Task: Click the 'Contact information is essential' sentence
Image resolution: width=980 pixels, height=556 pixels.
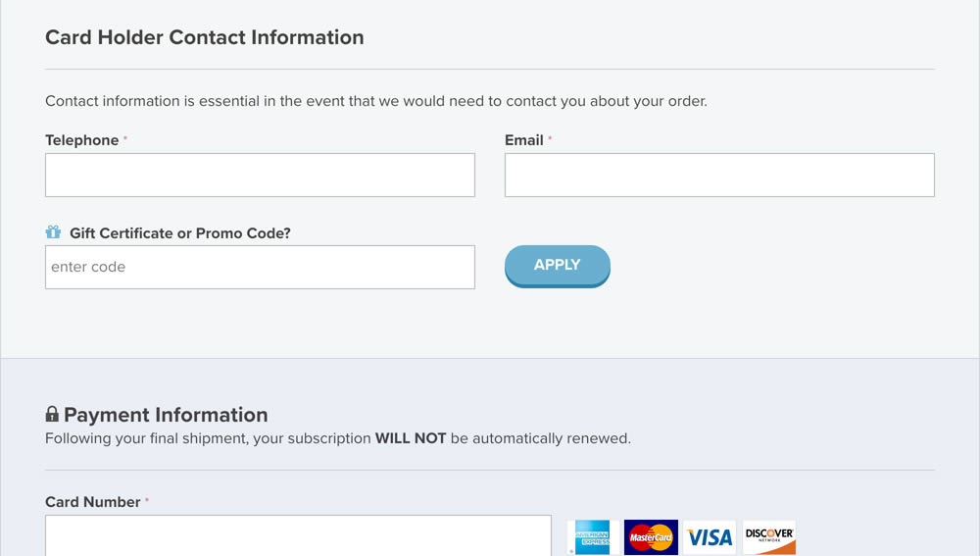Action: pos(375,101)
